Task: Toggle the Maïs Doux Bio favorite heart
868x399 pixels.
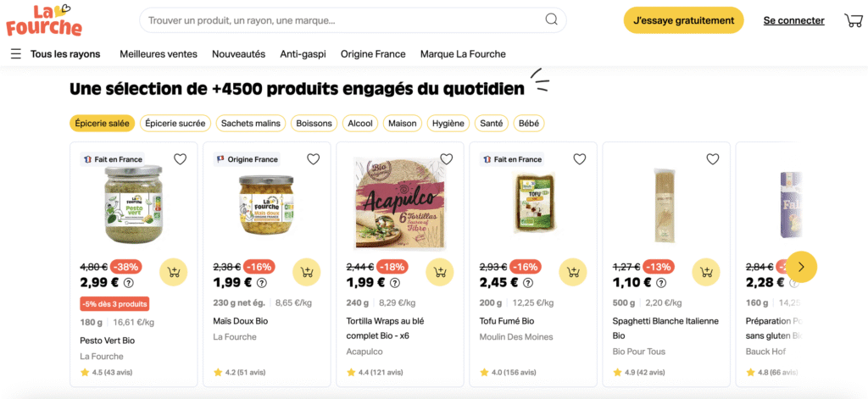Action: (x=313, y=159)
